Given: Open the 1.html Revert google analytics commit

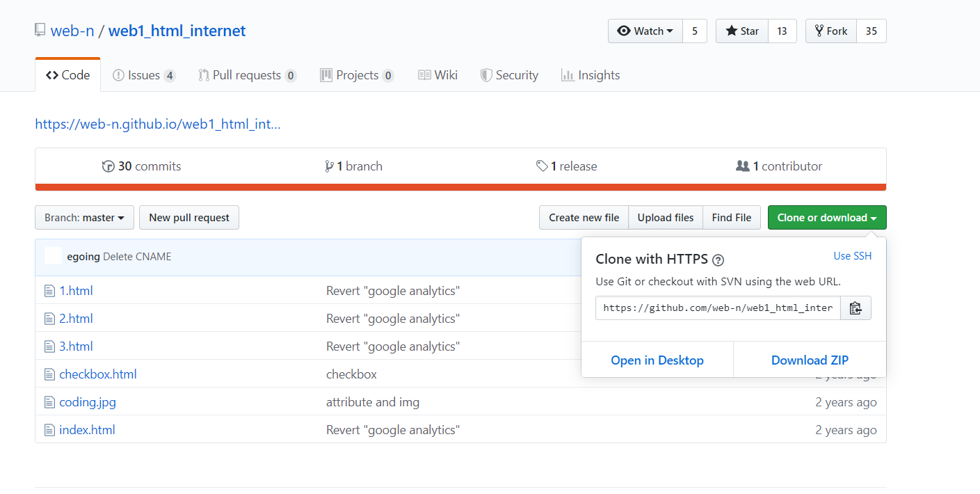Looking at the screenshot, I should [x=393, y=291].
